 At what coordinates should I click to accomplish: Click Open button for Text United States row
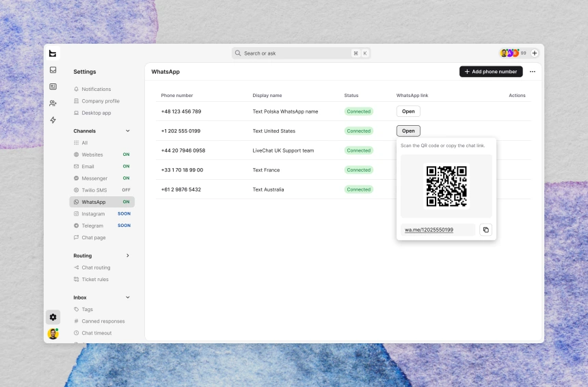point(408,131)
